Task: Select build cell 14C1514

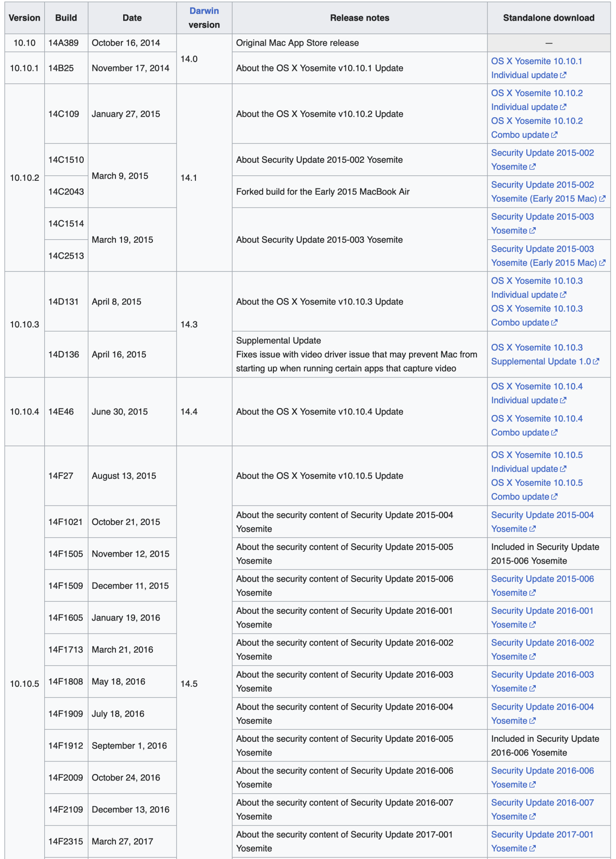Action: click(66, 223)
